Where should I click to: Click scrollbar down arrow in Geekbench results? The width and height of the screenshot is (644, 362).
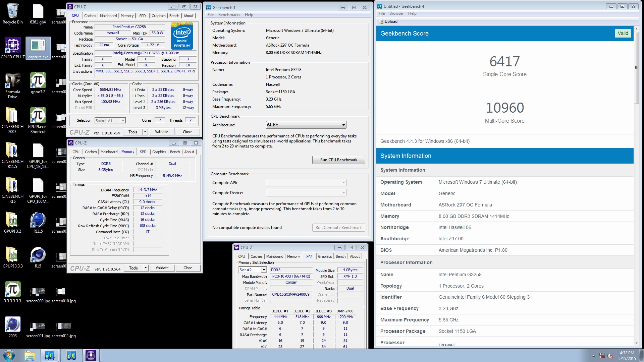[x=636, y=343]
